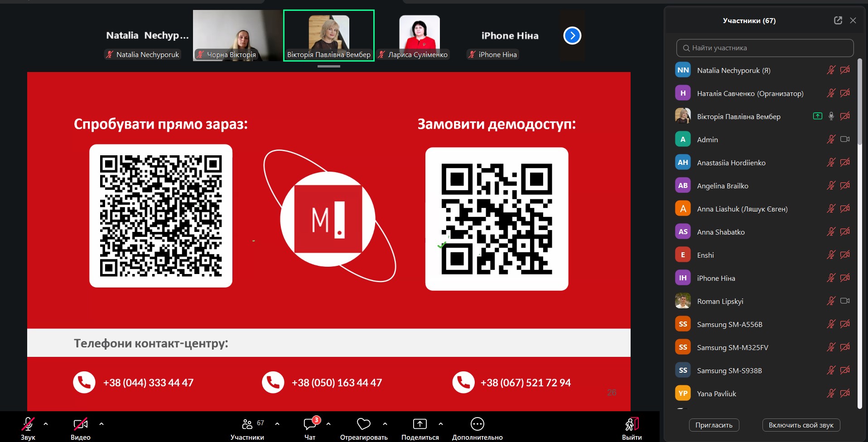Unmute the microphone with Звук button
The height and width of the screenshot is (442, 868).
(x=28, y=424)
